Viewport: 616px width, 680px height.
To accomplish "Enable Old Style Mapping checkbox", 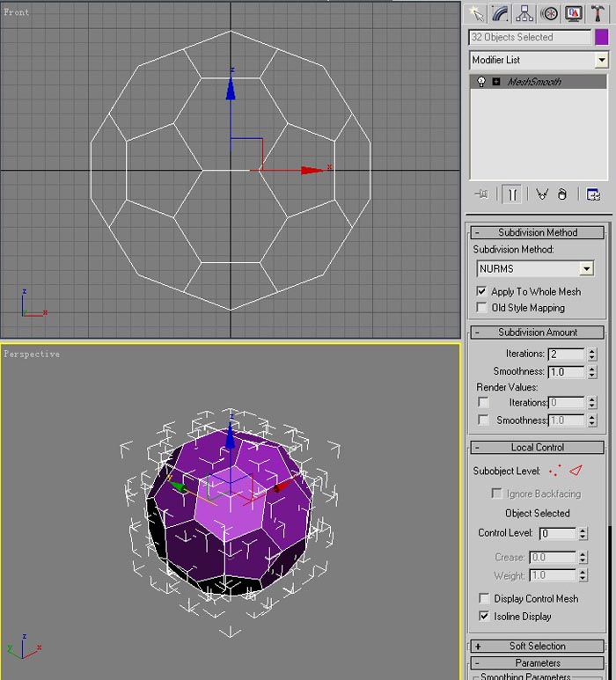I will click(481, 307).
